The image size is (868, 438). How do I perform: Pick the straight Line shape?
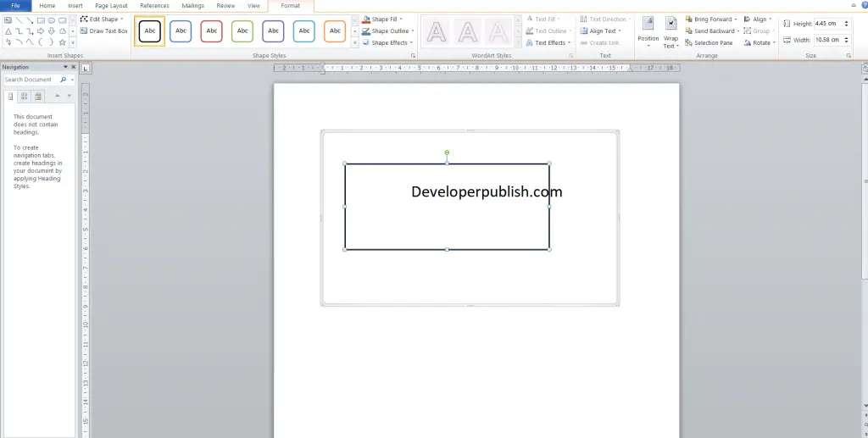tap(19, 20)
